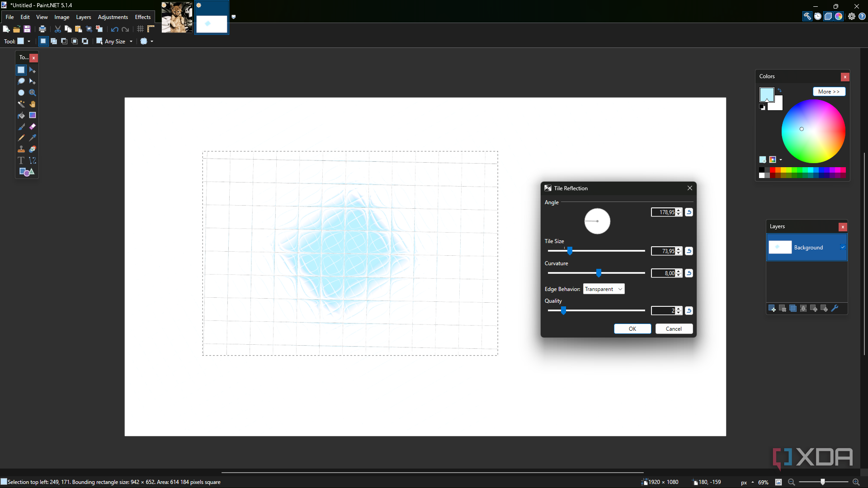The height and width of the screenshot is (488, 868).
Task: Select the Move Selected Pixels tool
Action: [33, 70]
